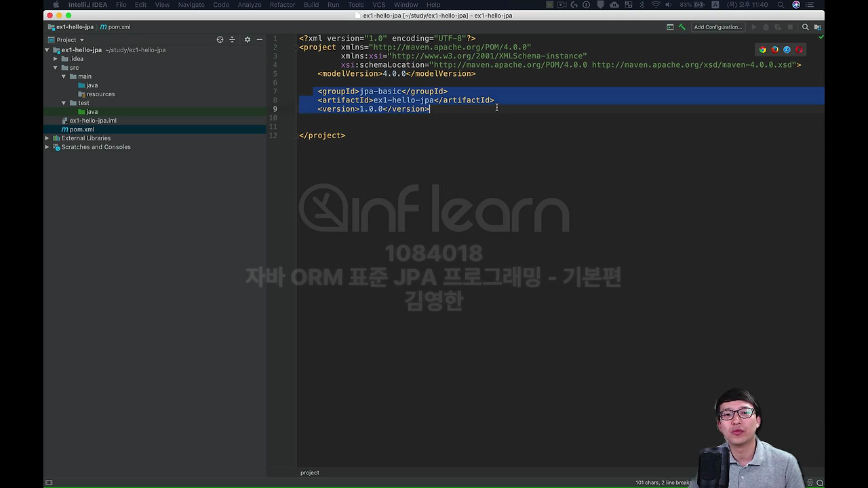This screenshot has height=488, width=868.
Task: Hide the Project tool window with minus icon
Action: point(260,40)
